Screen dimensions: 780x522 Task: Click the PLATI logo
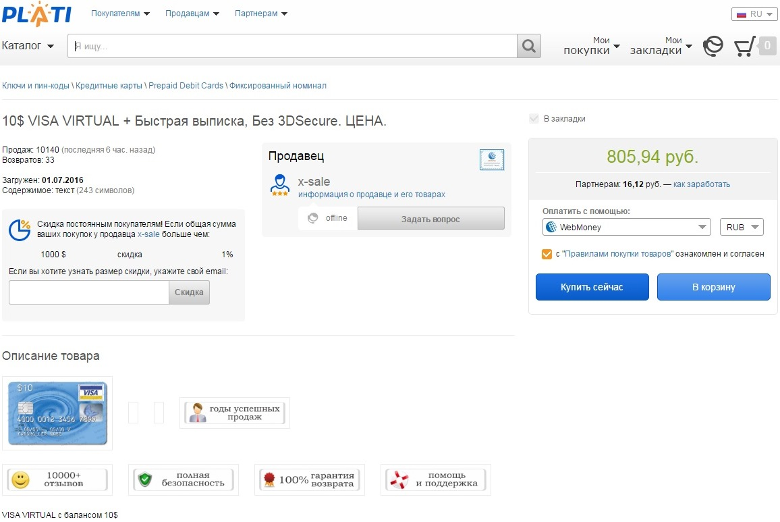[37, 14]
